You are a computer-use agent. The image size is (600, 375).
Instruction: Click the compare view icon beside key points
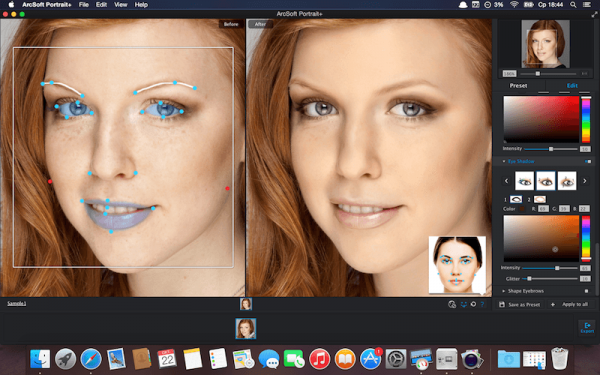[452, 305]
